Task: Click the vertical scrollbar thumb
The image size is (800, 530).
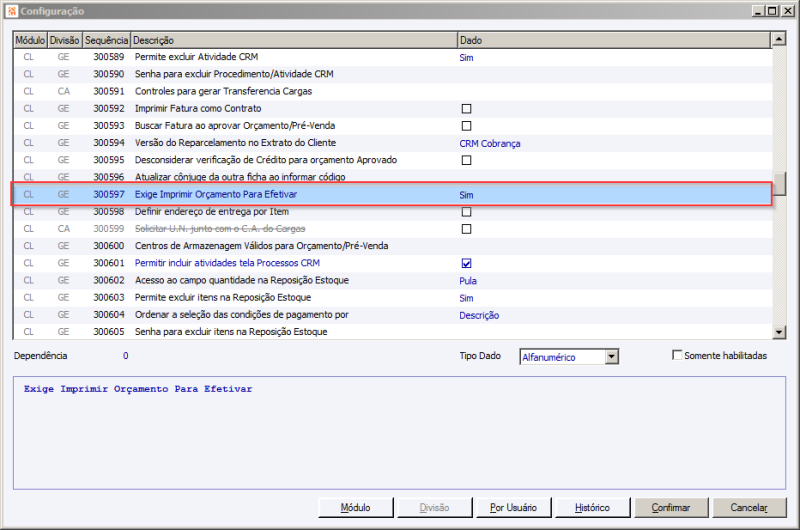Action: [x=779, y=184]
